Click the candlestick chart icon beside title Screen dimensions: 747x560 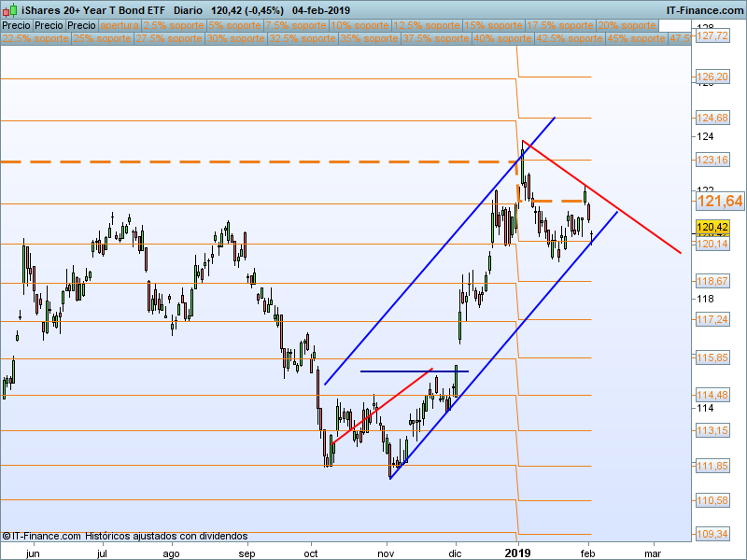click(x=10, y=10)
